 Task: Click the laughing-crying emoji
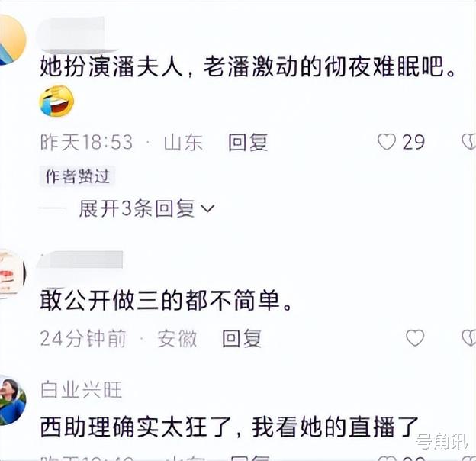tap(56, 101)
